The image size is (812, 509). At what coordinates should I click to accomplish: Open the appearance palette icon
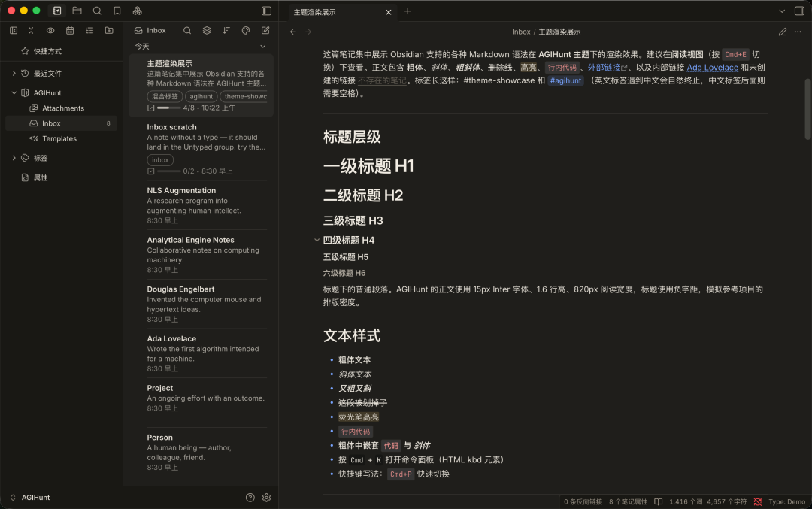[x=246, y=31]
